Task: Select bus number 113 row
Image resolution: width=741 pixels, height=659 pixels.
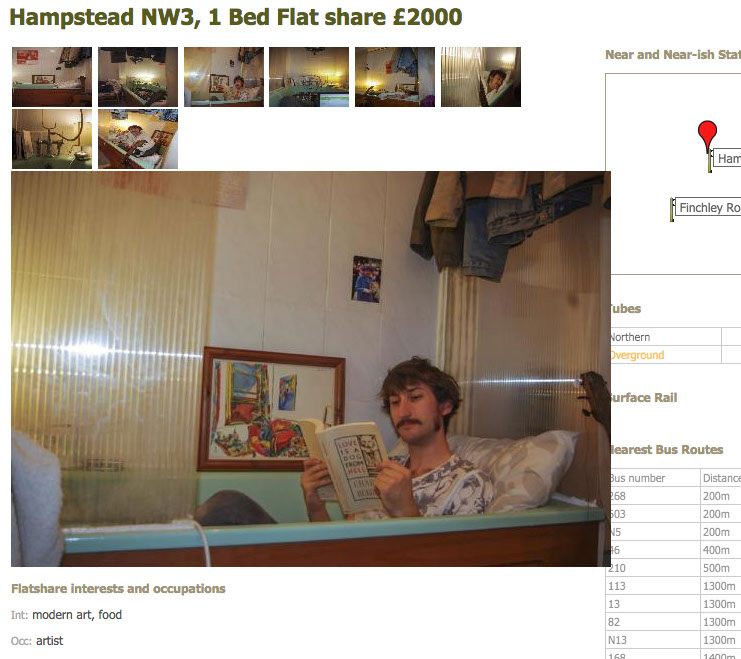Action: (673, 586)
